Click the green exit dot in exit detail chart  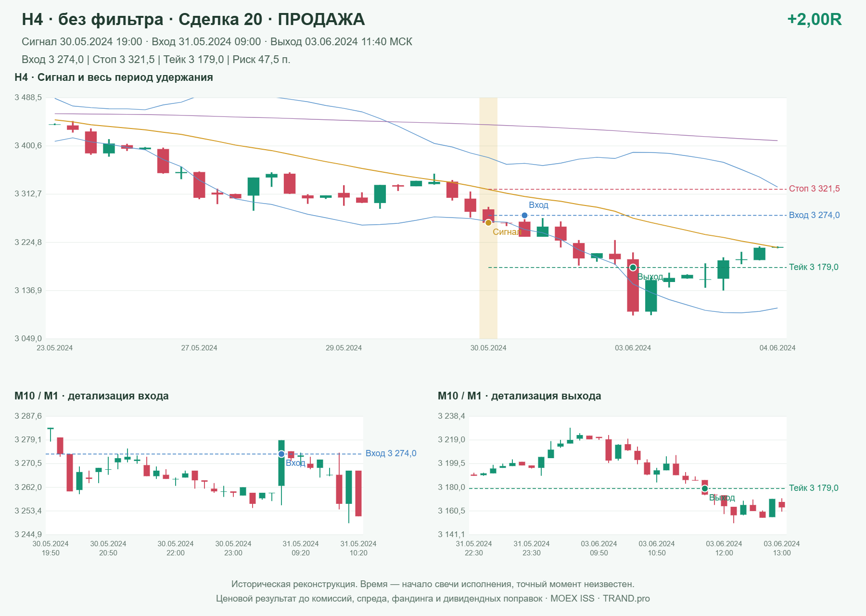(x=705, y=488)
